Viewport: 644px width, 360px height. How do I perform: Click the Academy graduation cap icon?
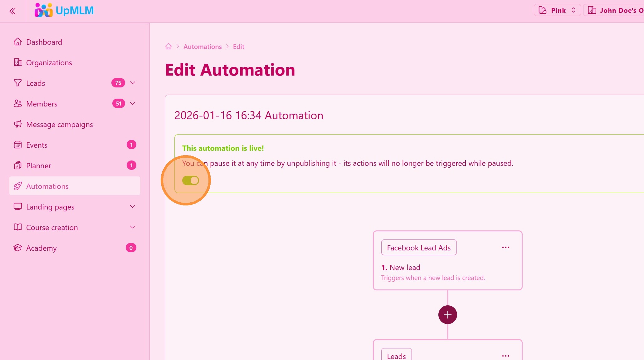pos(18,248)
